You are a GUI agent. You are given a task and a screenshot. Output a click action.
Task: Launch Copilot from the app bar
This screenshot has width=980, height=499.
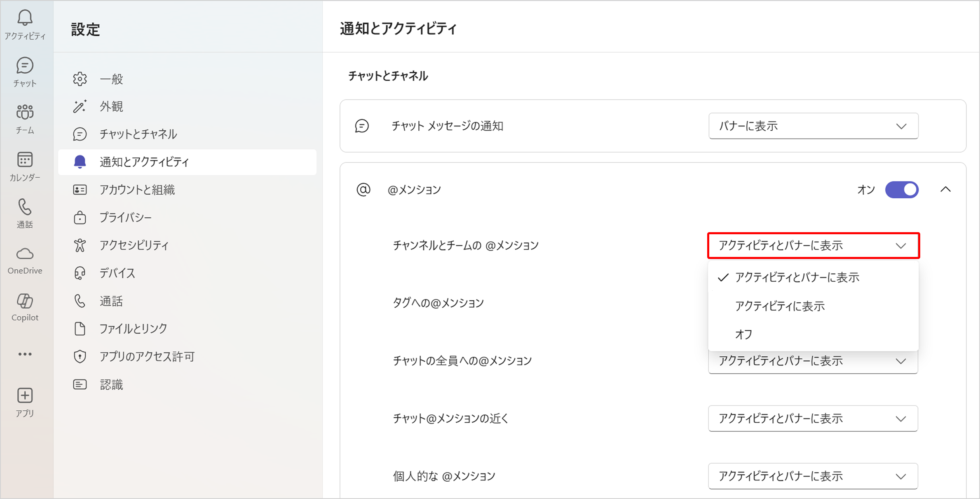click(x=25, y=307)
